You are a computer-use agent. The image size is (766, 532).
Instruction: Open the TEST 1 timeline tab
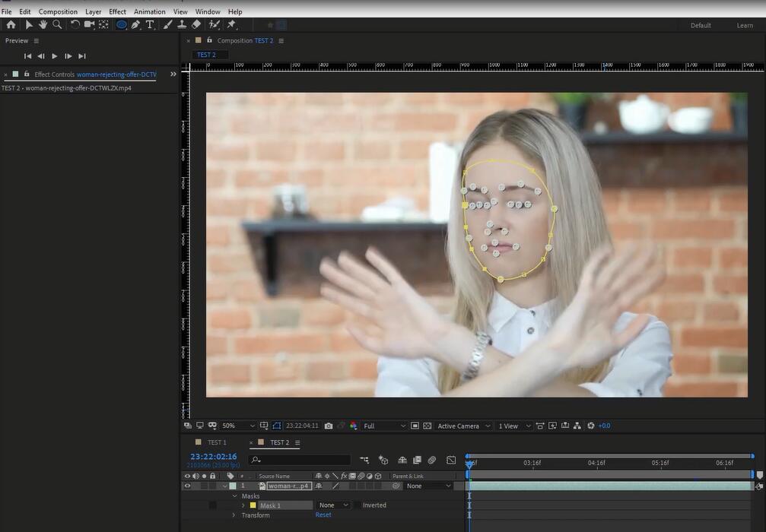tap(217, 442)
